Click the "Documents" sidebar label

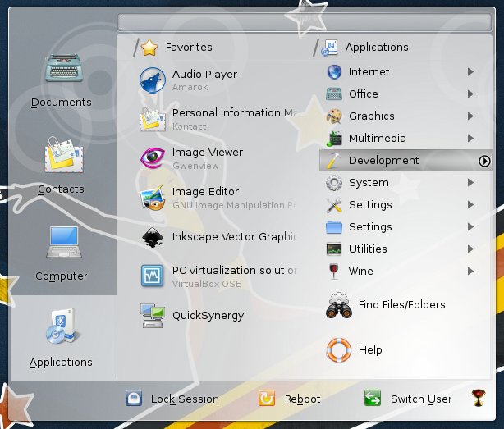coord(61,103)
